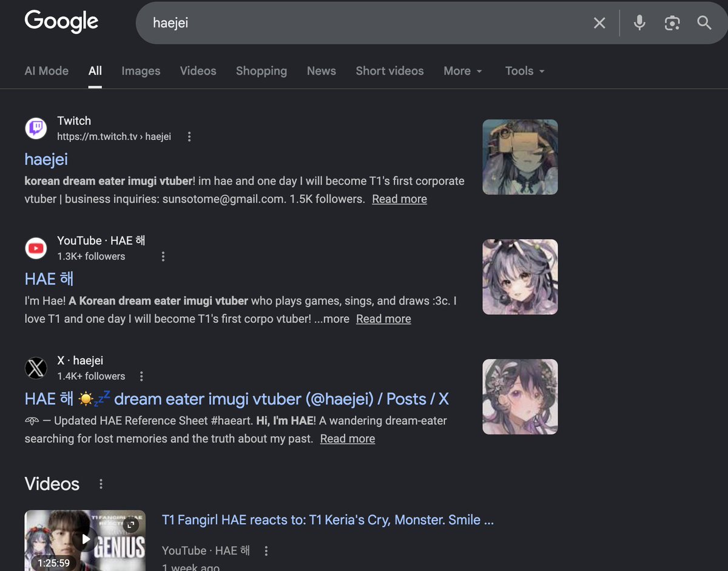Click the '1.4K+ followers' text
The height and width of the screenshot is (571, 728).
[91, 376]
